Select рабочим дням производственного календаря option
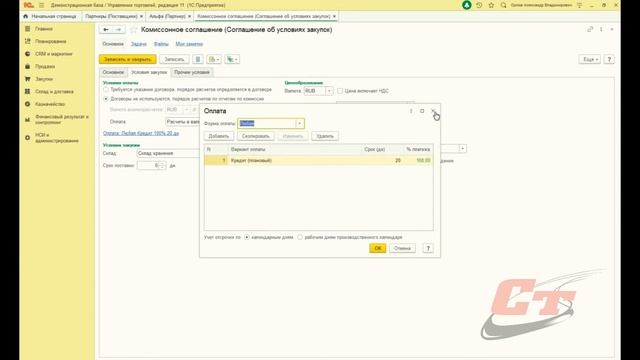The height and width of the screenshot is (360, 640). 300,237
